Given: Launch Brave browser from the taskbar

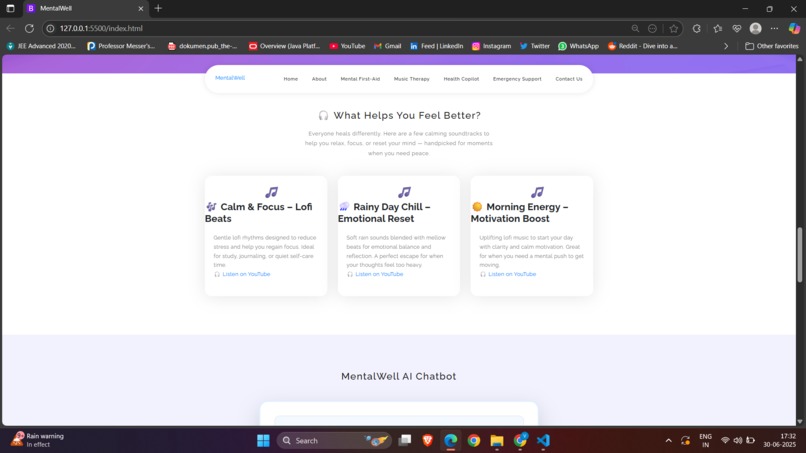Looking at the screenshot, I should tap(427, 440).
